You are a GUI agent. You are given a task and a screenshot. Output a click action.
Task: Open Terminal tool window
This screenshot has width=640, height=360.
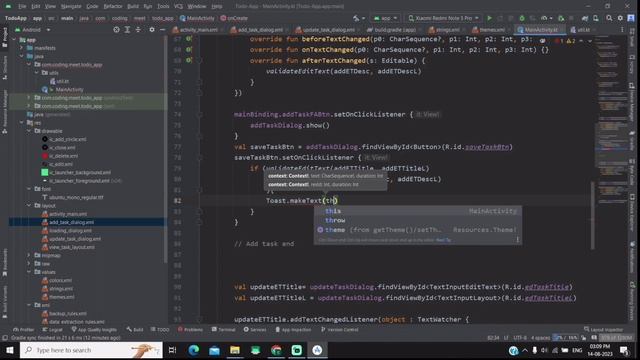tap(223, 329)
